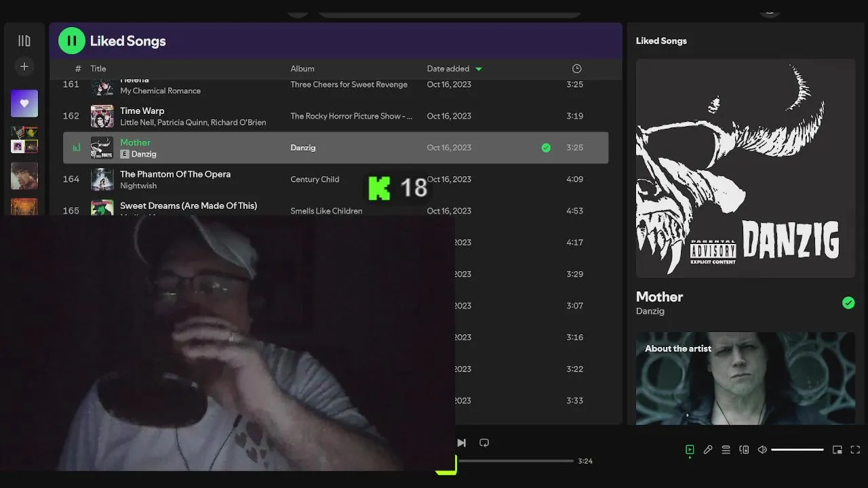Open the Danzig album cover in Now Playing
The width and height of the screenshot is (868, 488).
click(x=746, y=168)
